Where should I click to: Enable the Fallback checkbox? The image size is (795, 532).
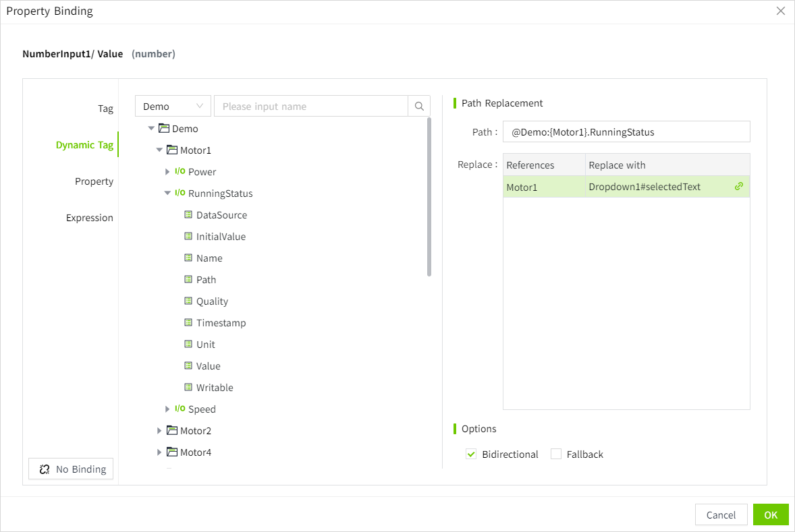[x=556, y=454]
